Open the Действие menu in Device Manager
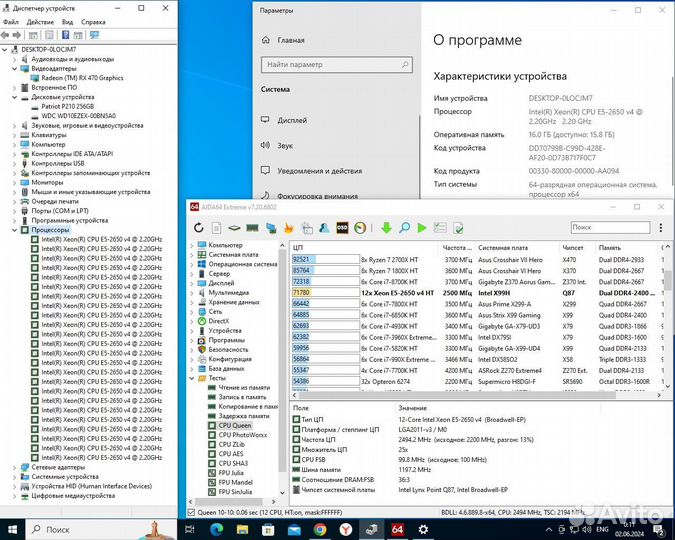 coord(40,22)
